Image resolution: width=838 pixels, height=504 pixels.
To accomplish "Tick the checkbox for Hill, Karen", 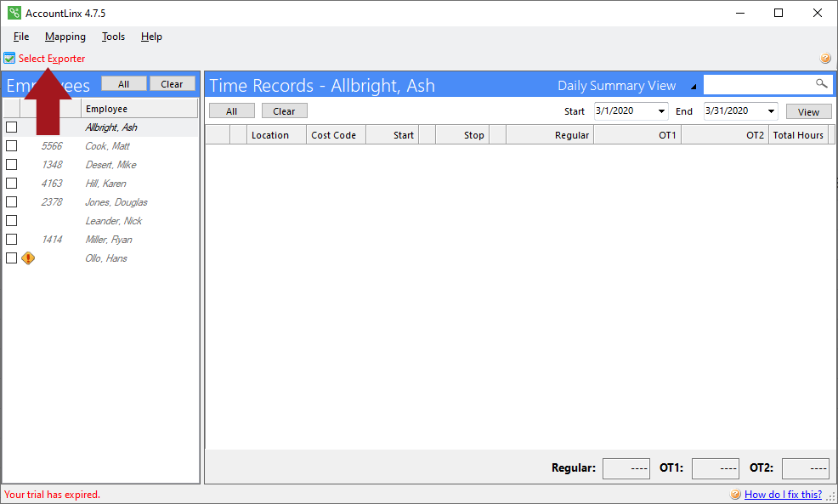I will click(12, 184).
